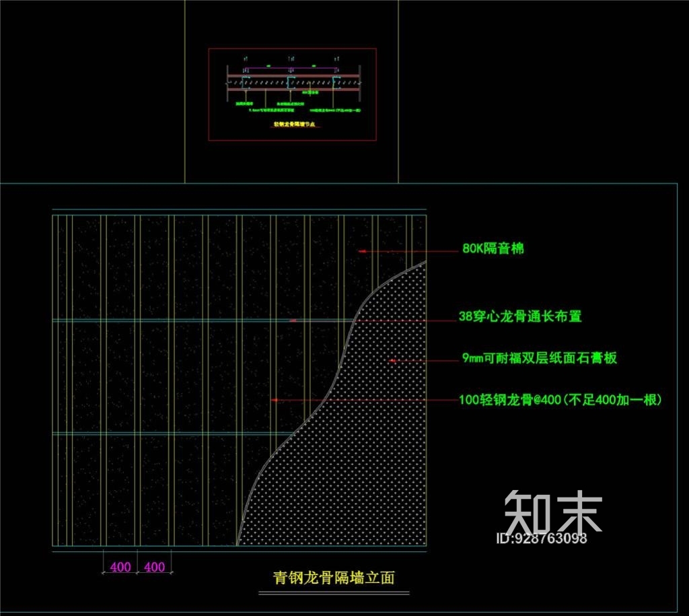
Task: Select the middle C-stud in the node detail
Action: (291, 81)
